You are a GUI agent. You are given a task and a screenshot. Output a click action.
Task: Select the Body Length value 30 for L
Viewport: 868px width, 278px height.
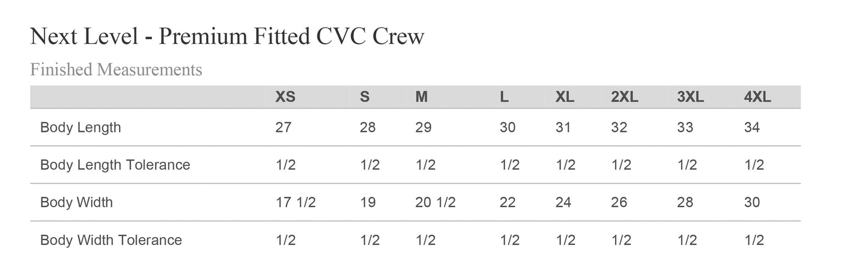[508, 128]
